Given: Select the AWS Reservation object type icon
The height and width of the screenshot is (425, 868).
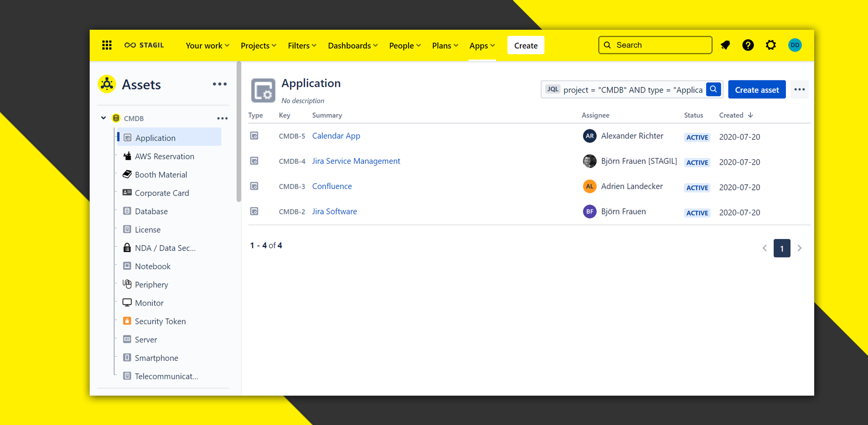Looking at the screenshot, I should pyautogui.click(x=127, y=156).
